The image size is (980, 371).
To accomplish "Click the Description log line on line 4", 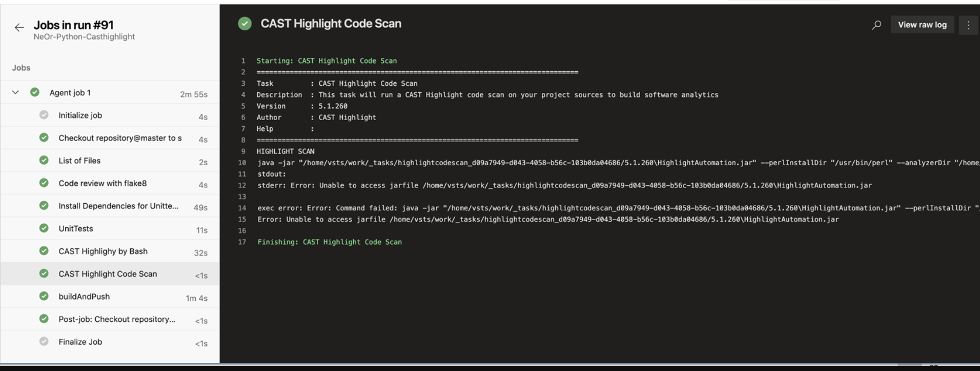I will click(487, 94).
